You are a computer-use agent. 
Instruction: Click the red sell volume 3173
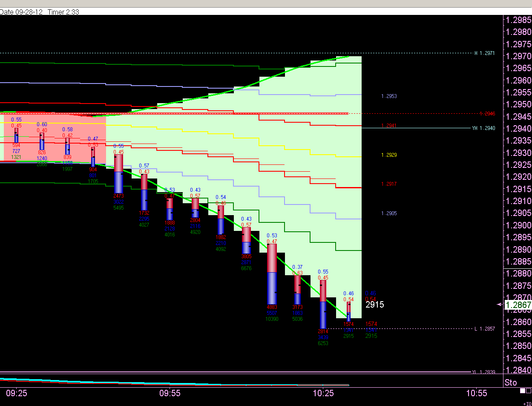click(x=297, y=307)
